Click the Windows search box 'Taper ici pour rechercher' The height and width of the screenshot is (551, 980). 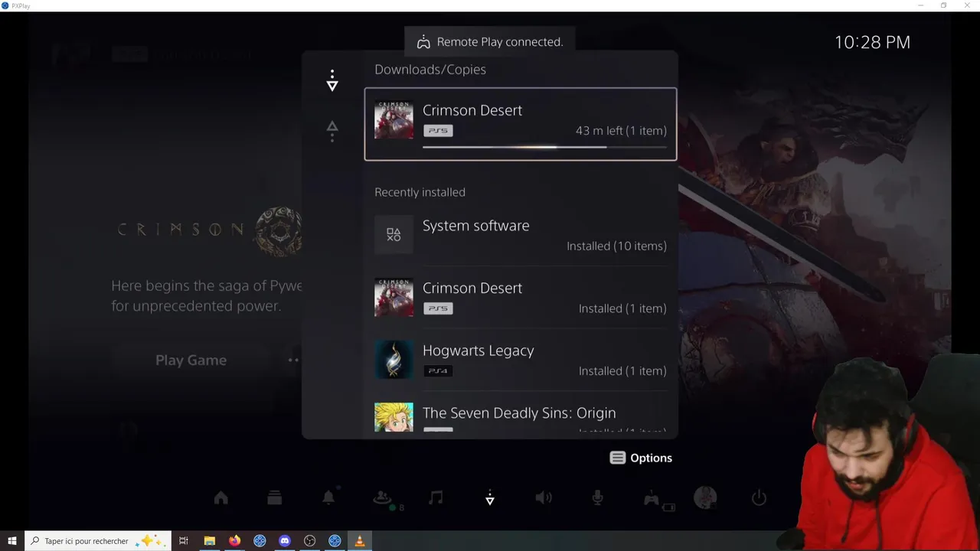click(98, 541)
